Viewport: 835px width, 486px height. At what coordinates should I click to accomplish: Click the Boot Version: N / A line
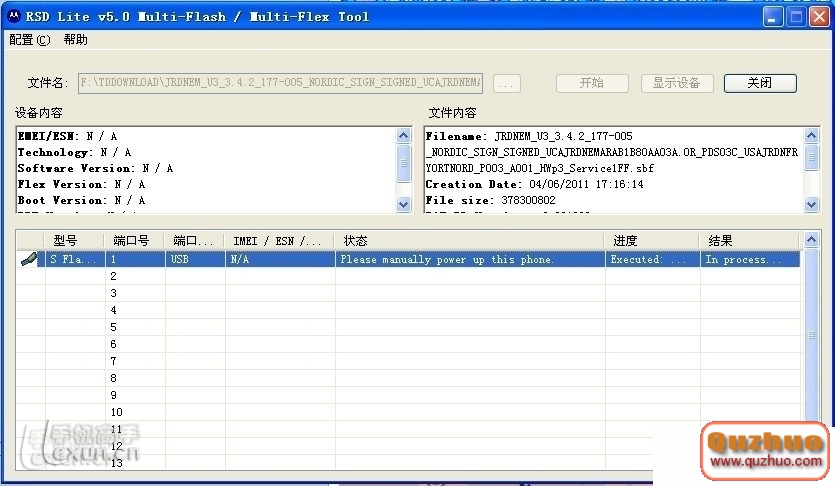81,200
